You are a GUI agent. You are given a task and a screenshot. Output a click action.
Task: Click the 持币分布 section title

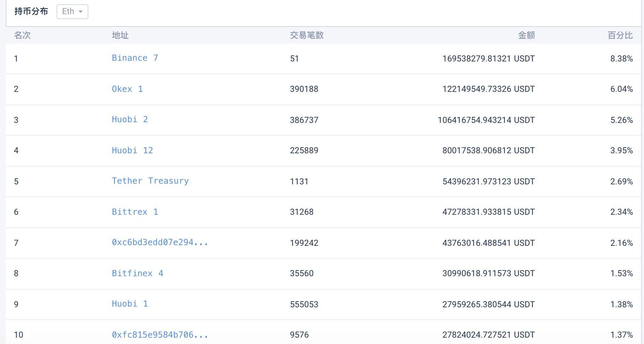pyautogui.click(x=31, y=11)
